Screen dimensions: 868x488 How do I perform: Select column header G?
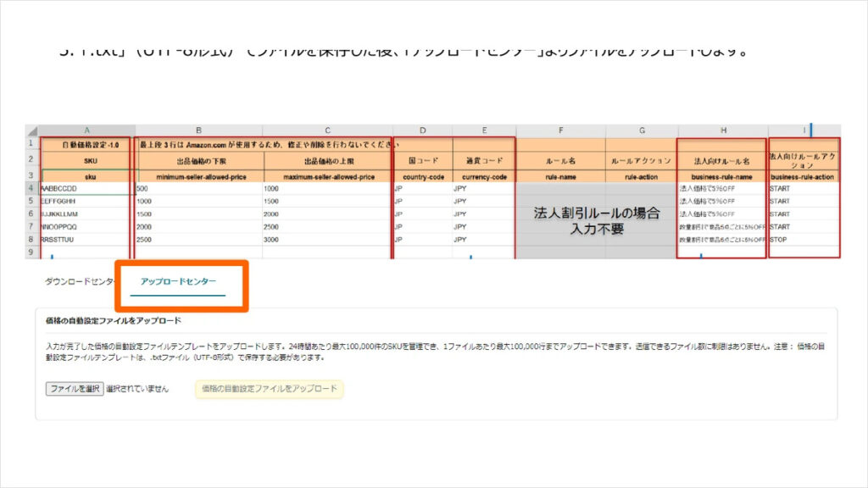pos(643,130)
